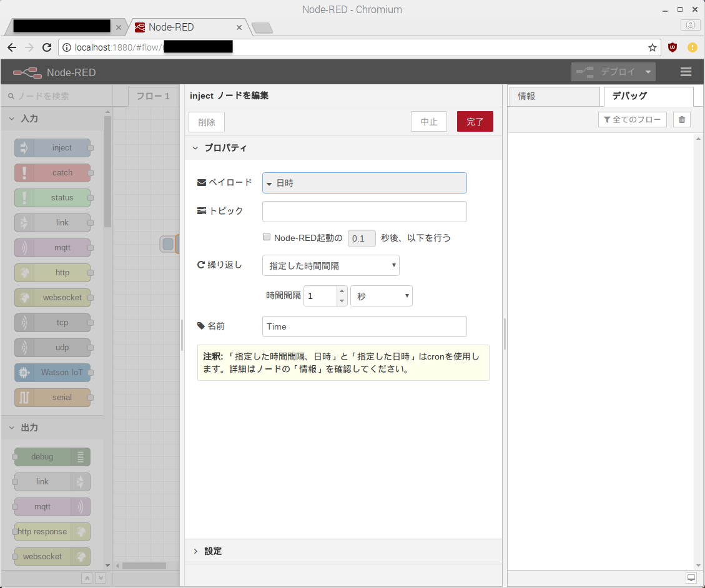Screen dimensions: 705x588
Task: Click the name field containing Time
Action: pyautogui.click(x=364, y=326)
